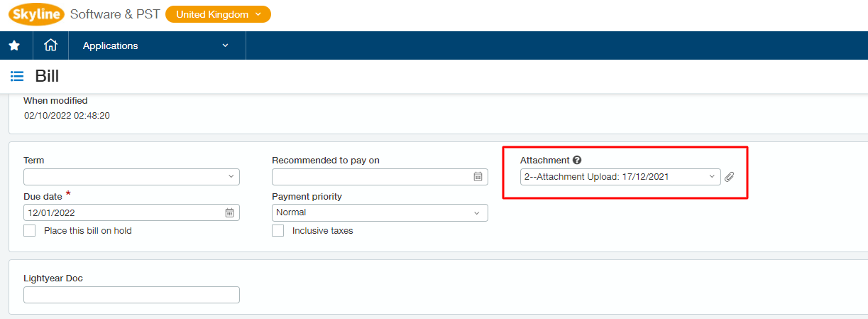This screenshot has height=319, width=868.
Task: Click Recommended to pay on field
Action: [380, 176]
